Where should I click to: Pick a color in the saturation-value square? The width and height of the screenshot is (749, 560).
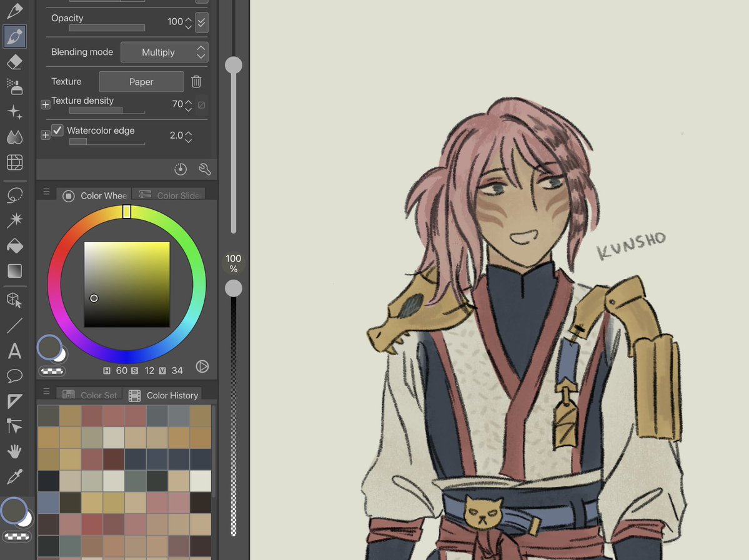point(127,285)
